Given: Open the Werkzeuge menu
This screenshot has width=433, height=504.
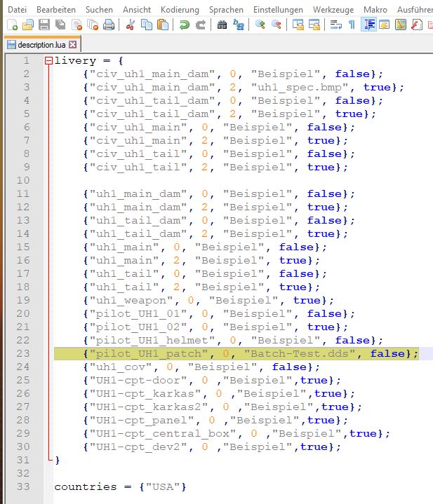Looking at the screenshot, I should [x=333, y=10].
